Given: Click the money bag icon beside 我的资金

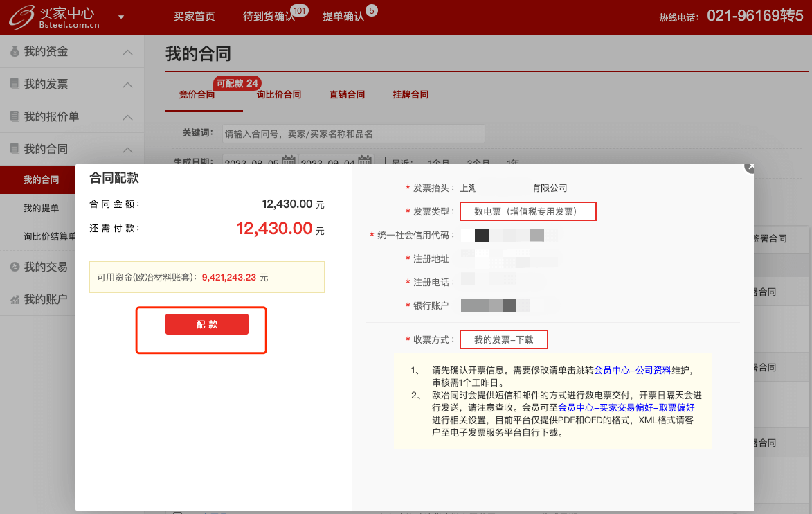Looking at the screenshot, I should click(15, 52).
